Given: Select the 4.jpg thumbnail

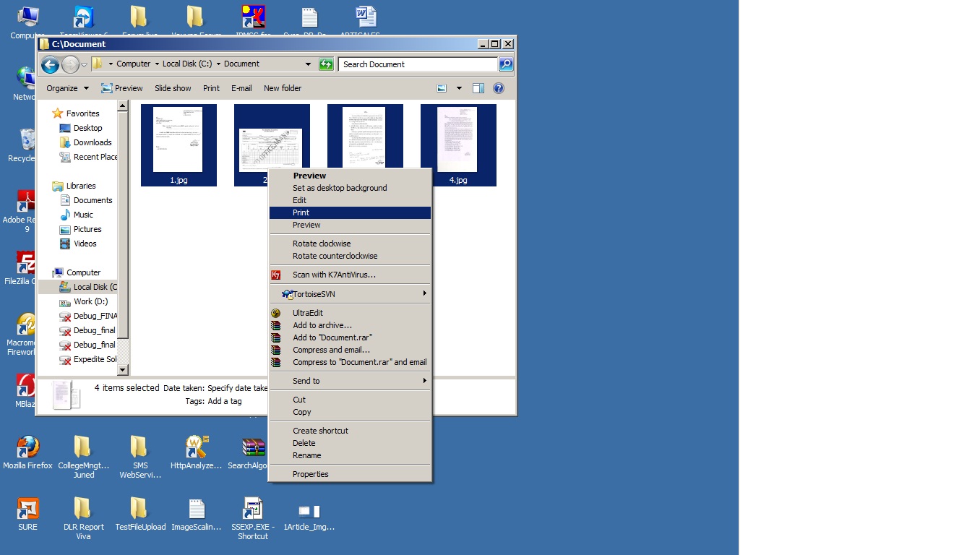Looking at the screenshot, I should (x=458, y=145).
